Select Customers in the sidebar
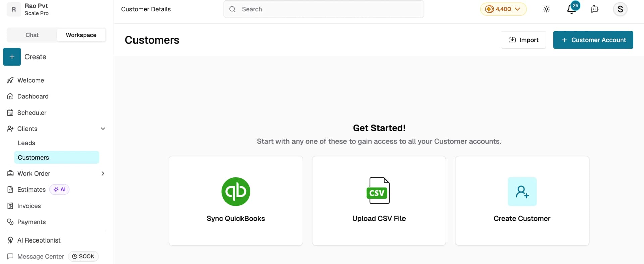 point(57,158)
